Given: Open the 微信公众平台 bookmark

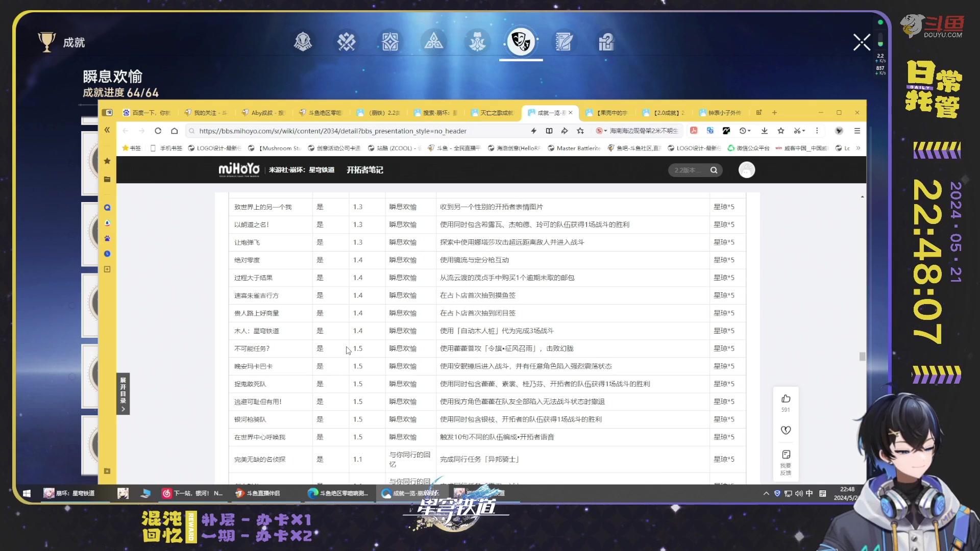Looking at the screenshot, I should pyautogui.click(x=748, y=148).
